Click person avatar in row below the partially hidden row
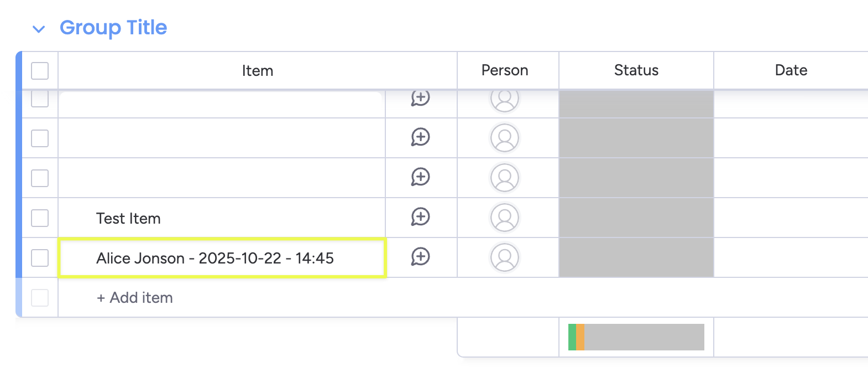 click(504, 138)
